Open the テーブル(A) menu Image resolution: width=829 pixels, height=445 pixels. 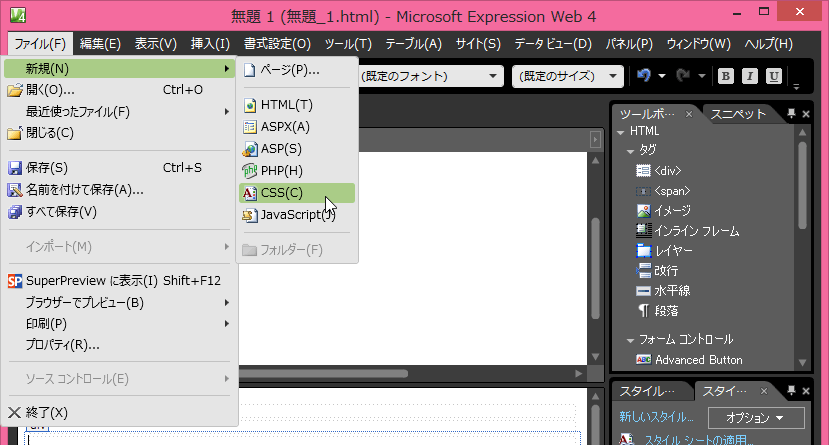coord(413,43)
